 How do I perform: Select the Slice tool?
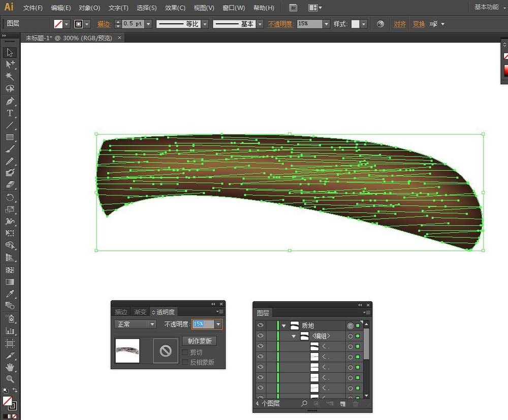[x=10, y=355]
